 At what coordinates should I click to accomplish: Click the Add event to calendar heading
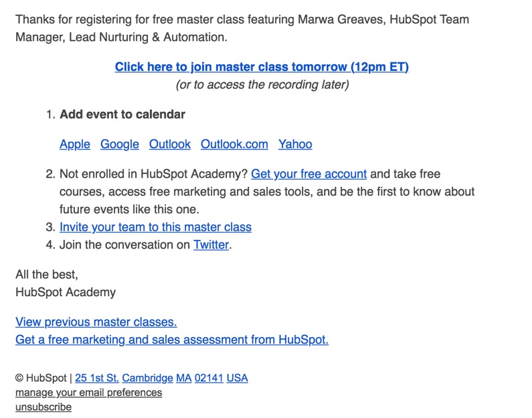pyautogui.click(x=122, y=115)
